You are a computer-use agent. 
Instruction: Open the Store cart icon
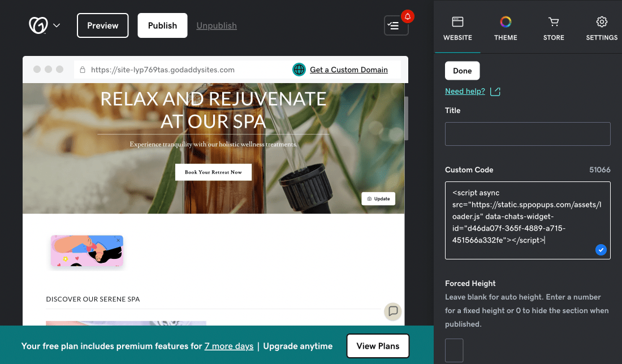554,22
